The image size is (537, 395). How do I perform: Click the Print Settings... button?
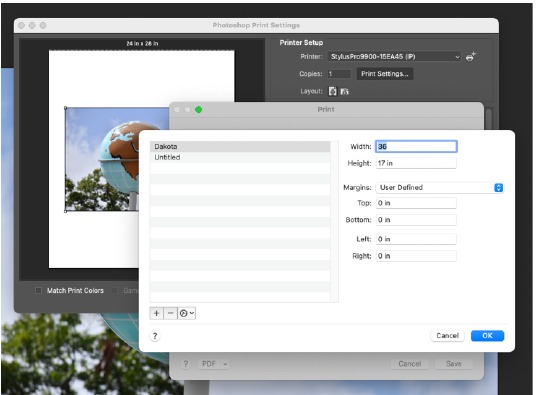(x=385, y=74)
